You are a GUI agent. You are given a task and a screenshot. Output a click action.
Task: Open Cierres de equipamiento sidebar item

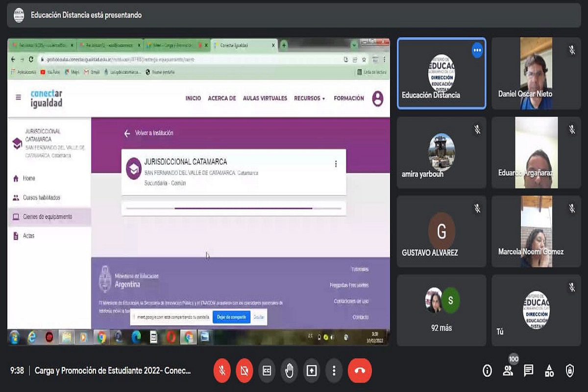coord(48,217)
